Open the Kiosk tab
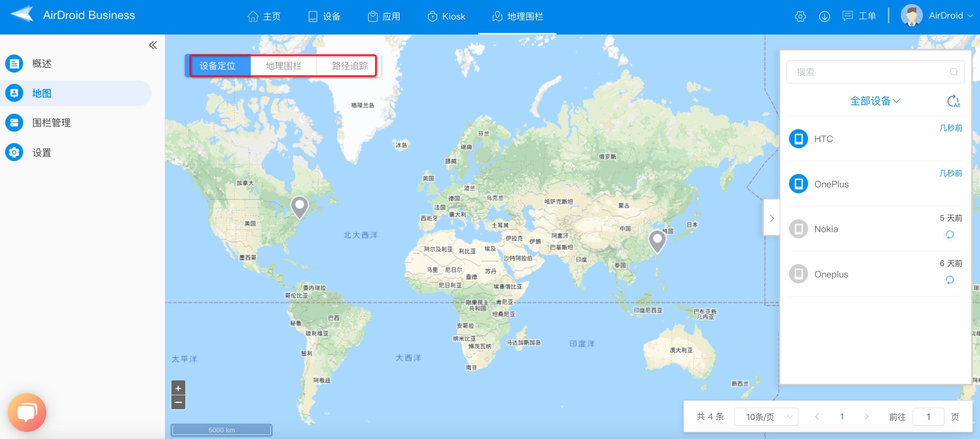980x439 pixels. [x=446, y=16]
